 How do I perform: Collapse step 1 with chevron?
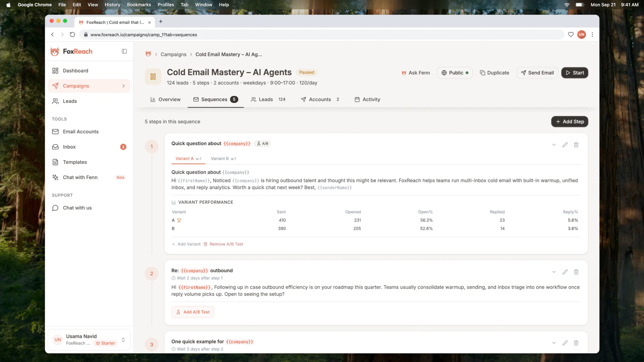[x=554, y=145]
